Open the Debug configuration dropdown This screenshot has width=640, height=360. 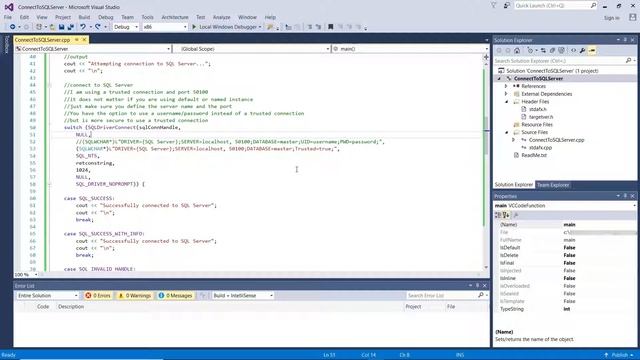pos(126,27)
